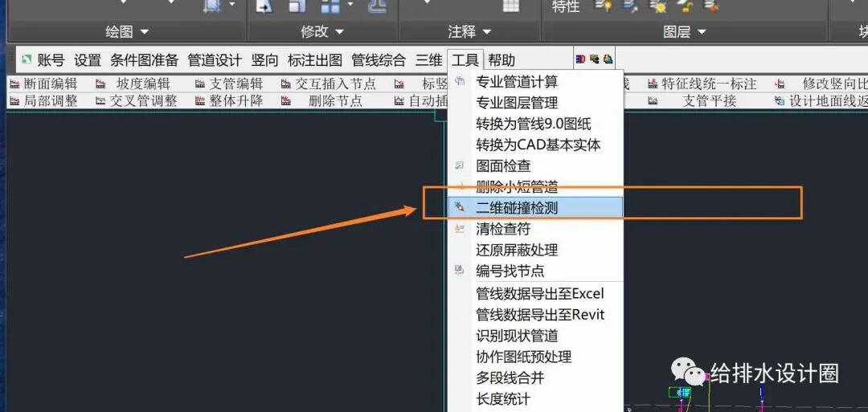
Task: Open the 交叉管调整 tool
Action: 137,100
